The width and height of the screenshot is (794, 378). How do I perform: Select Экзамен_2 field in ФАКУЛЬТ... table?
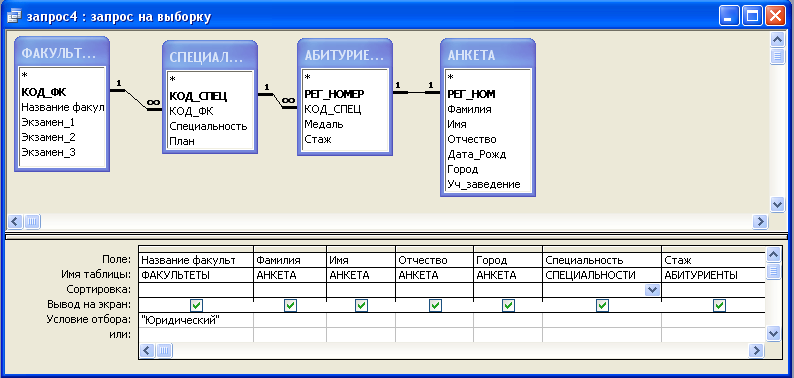click(49, 137)
